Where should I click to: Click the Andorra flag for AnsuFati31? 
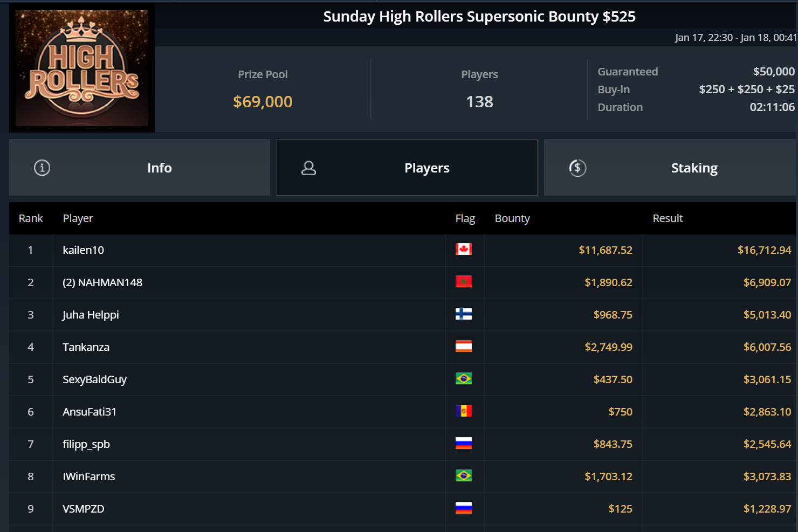(463, 411)
